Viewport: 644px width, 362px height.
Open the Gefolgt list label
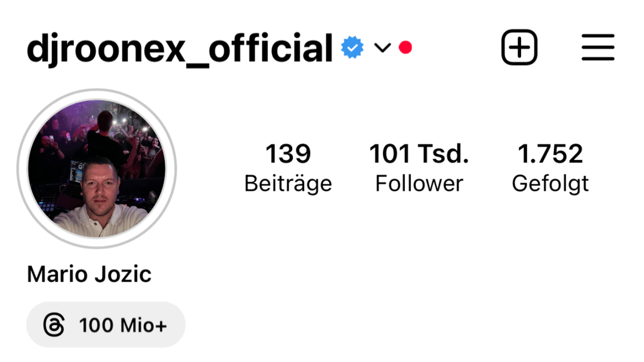click(550, 184)
